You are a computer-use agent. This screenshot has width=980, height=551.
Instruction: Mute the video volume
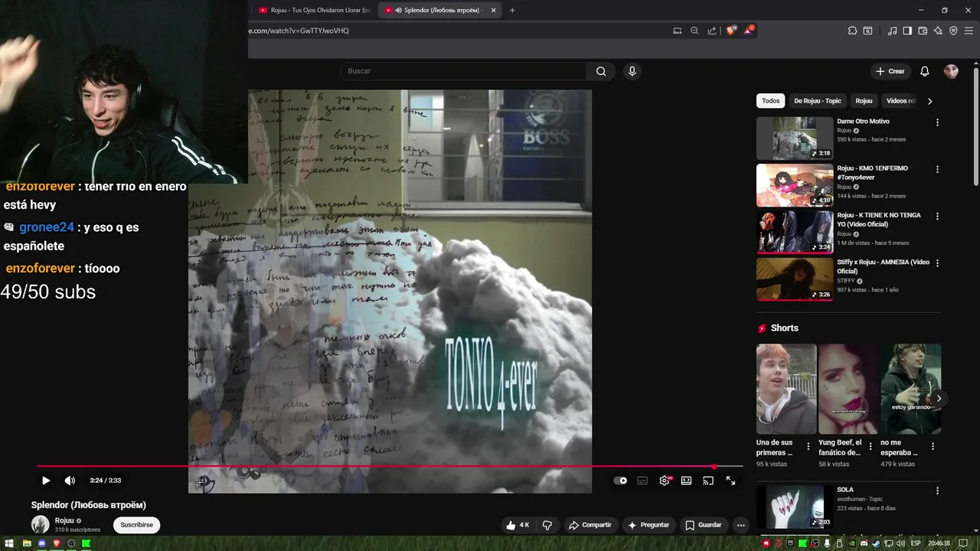[x=70, y=481]
